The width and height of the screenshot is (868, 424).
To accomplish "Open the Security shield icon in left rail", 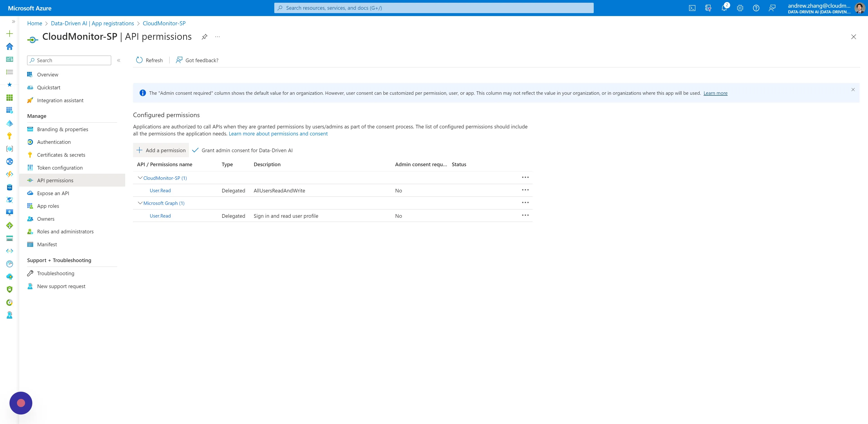I will pos(10,289).
